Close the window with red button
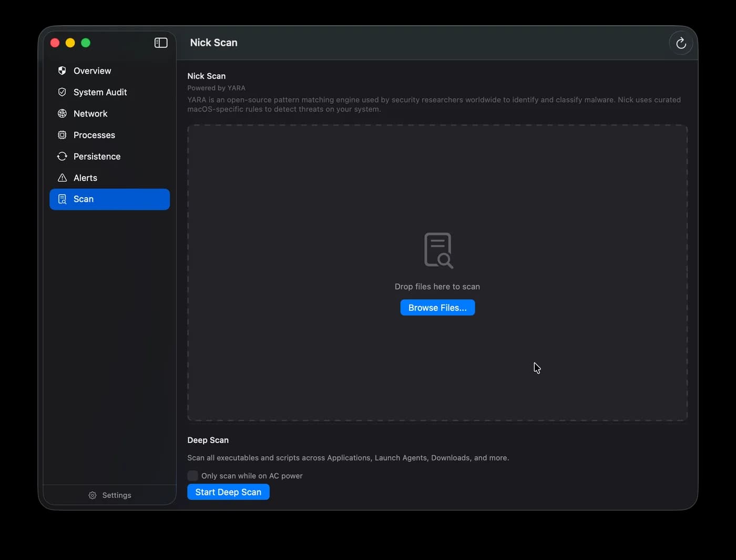 click(55, 43)
